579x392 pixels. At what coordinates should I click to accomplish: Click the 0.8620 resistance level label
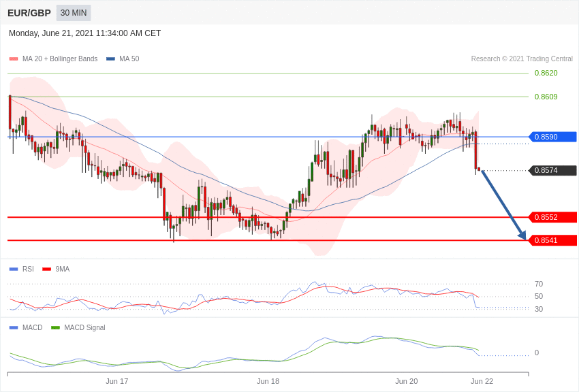coord(546,73)
